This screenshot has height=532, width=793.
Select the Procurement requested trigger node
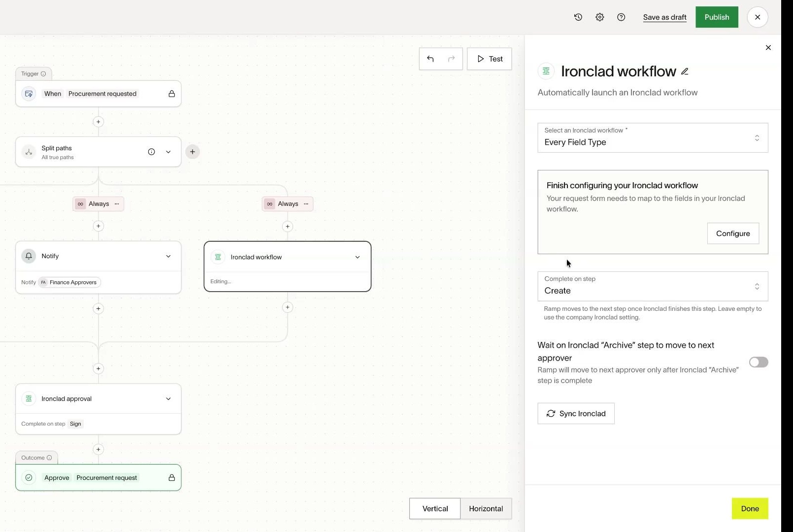coord(98,94)
